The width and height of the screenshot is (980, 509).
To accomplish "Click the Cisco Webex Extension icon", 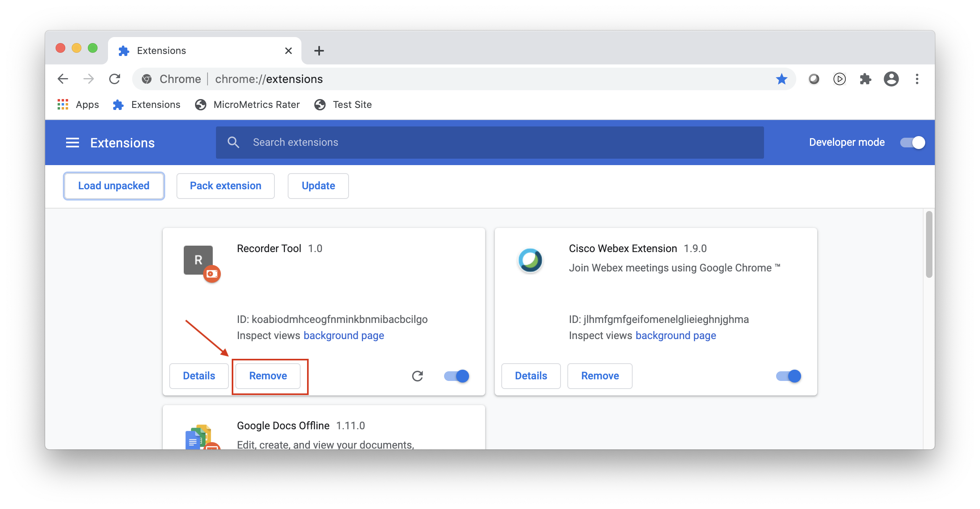I will tap(530, 260).
